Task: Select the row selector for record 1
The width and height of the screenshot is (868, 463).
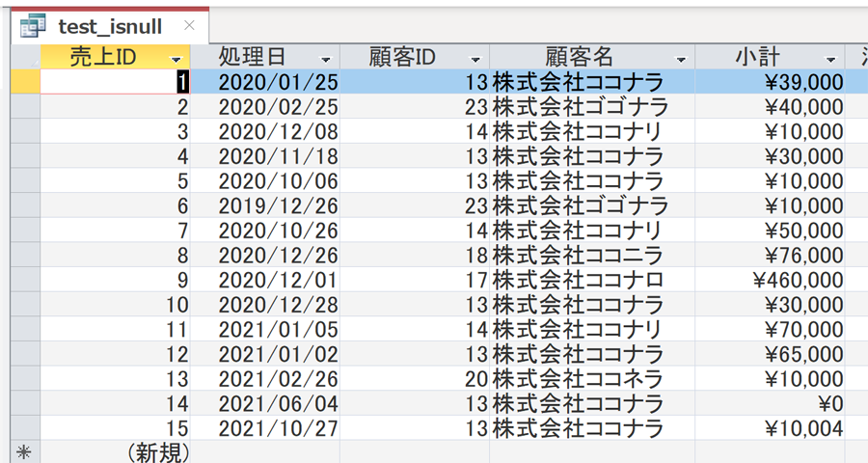Action: (25, 81)
